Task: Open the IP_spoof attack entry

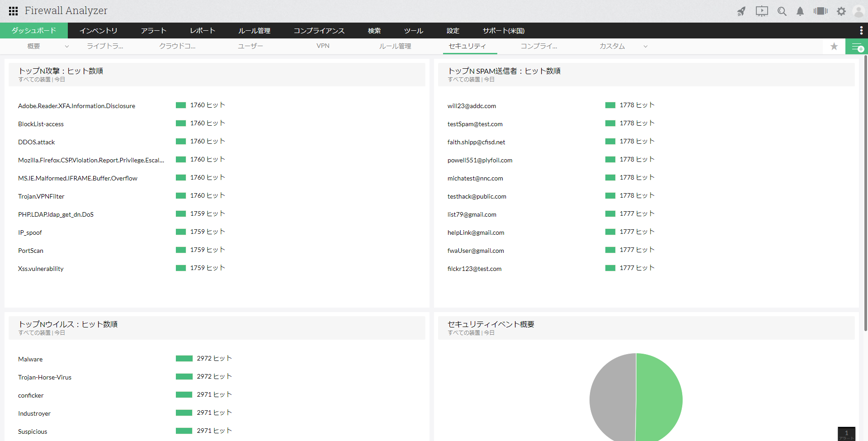Action: [x=30, y=232]
